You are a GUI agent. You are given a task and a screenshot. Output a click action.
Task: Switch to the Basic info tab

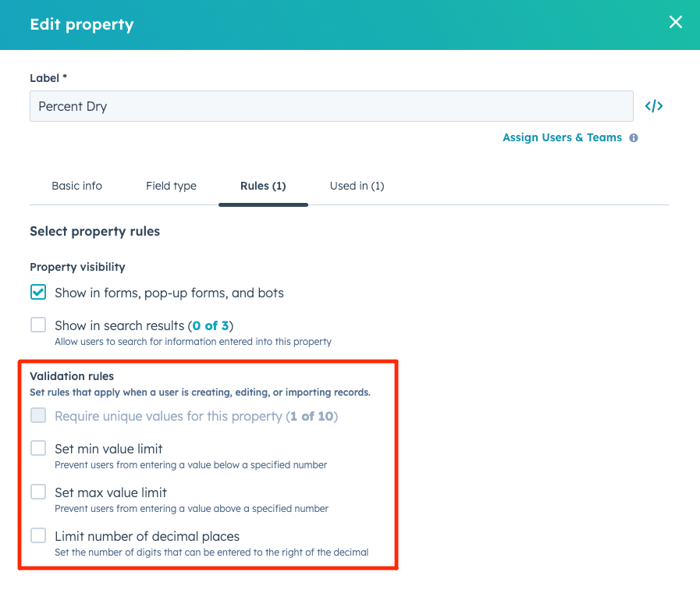76,186
